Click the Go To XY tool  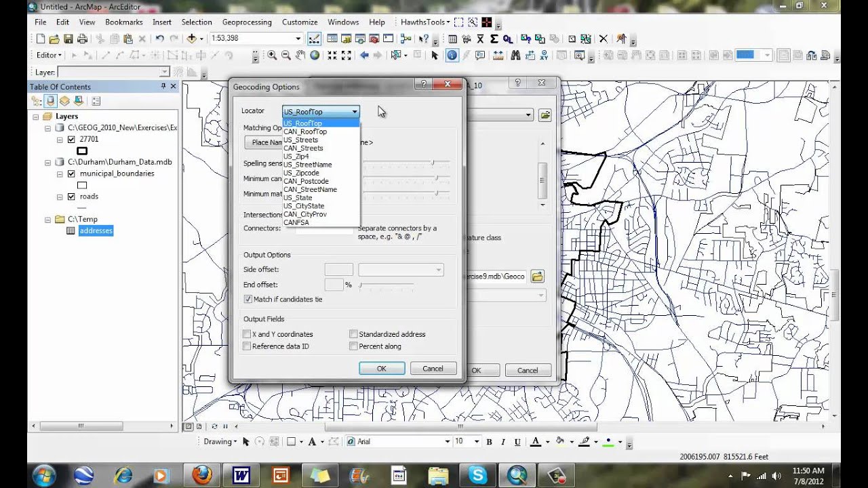click(545, 56)
